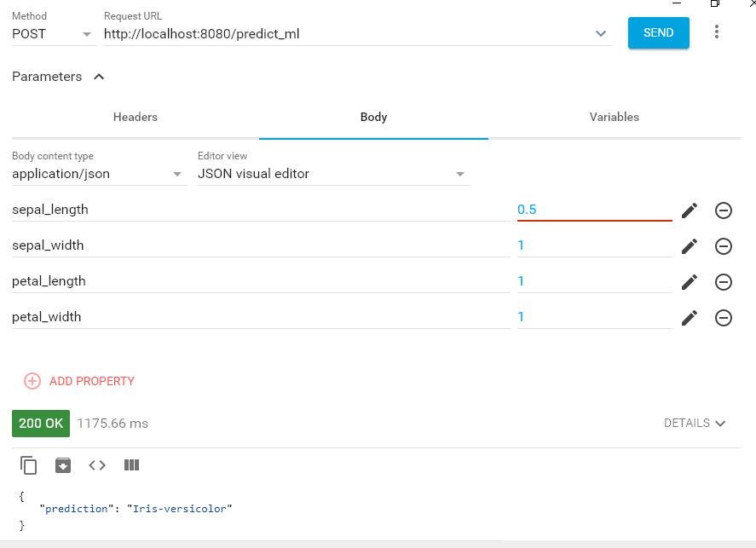
Task: Edit the petal_width property value
Action: pyautogui.click(x=690, y=318)
